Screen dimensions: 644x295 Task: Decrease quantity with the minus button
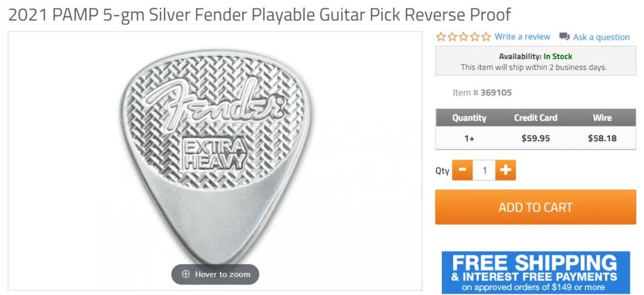(463, 170)
